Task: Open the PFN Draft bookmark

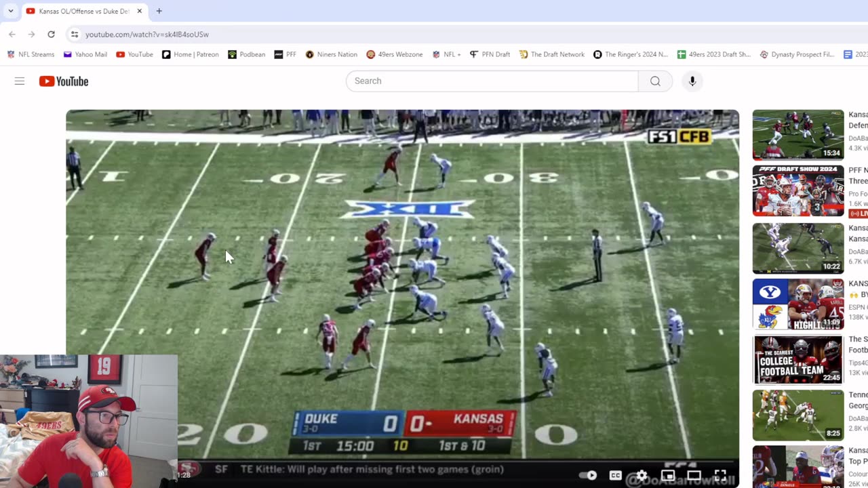Action: coord(490,54)
